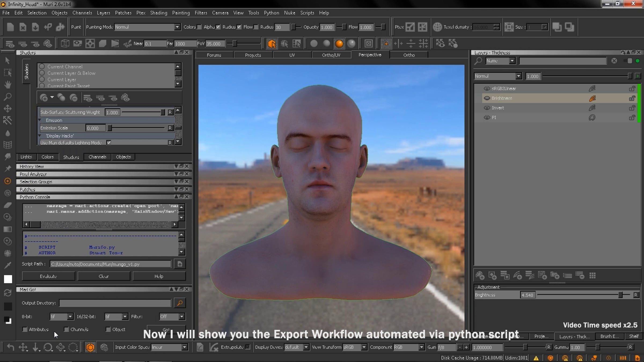Reset Brightness with the R button
The width and height of the screenshot is (644, 362).
coord(635,295)
